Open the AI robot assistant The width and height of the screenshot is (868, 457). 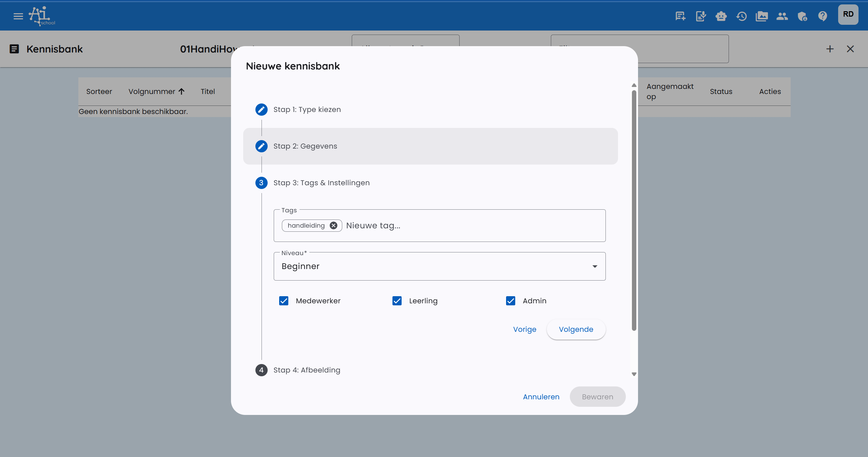(721, 16)
